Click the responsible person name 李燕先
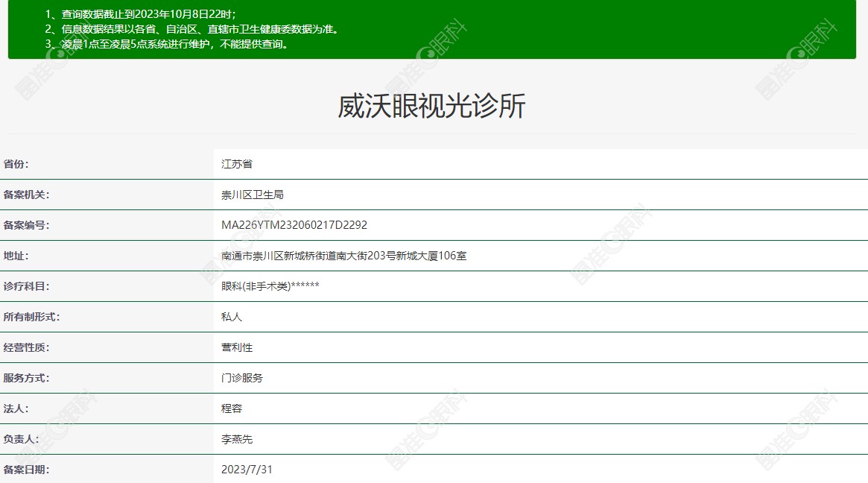This screenshot has width=868, height=483. coord(237,439)
